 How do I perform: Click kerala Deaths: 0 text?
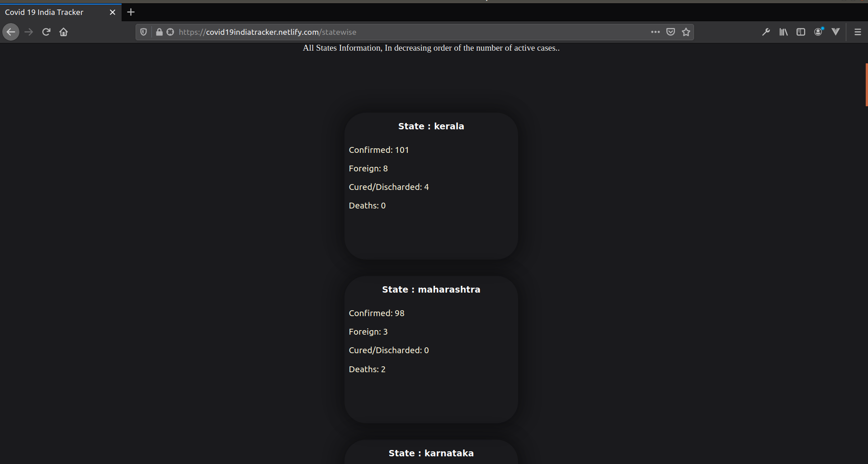[x=367, y=206]
